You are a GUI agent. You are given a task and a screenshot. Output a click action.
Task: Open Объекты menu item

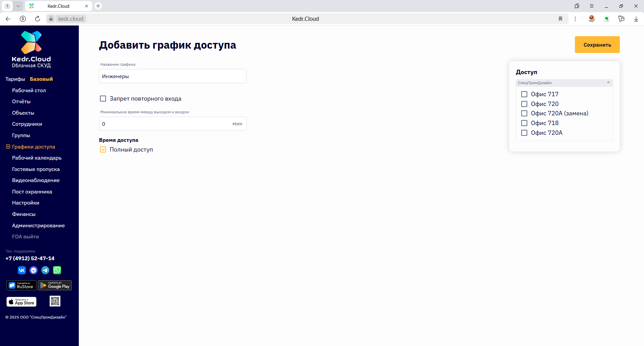click(x=23, y=113)
